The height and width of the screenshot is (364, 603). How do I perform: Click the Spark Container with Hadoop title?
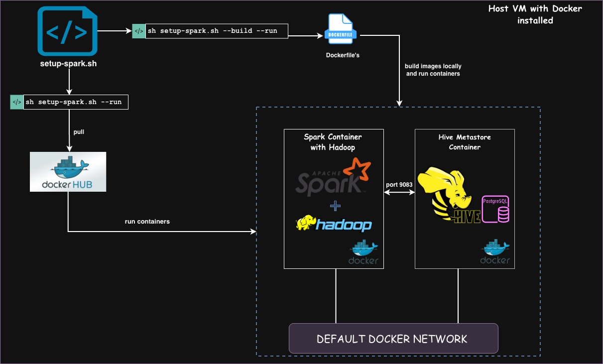tap(334, 142)
